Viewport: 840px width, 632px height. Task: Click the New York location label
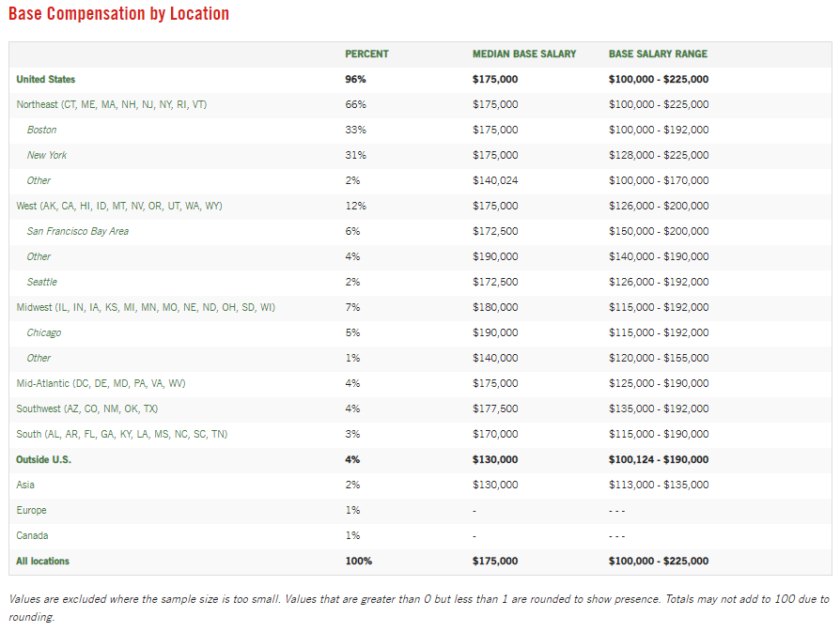[47, 156]
